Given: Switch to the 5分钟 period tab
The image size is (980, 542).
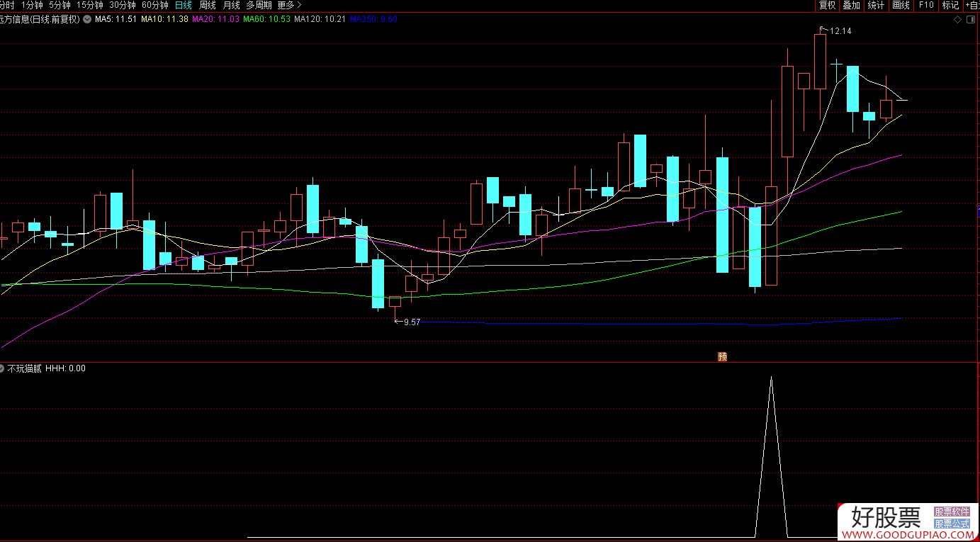Looking at the screenshot, I should click(x=60, y=5).
